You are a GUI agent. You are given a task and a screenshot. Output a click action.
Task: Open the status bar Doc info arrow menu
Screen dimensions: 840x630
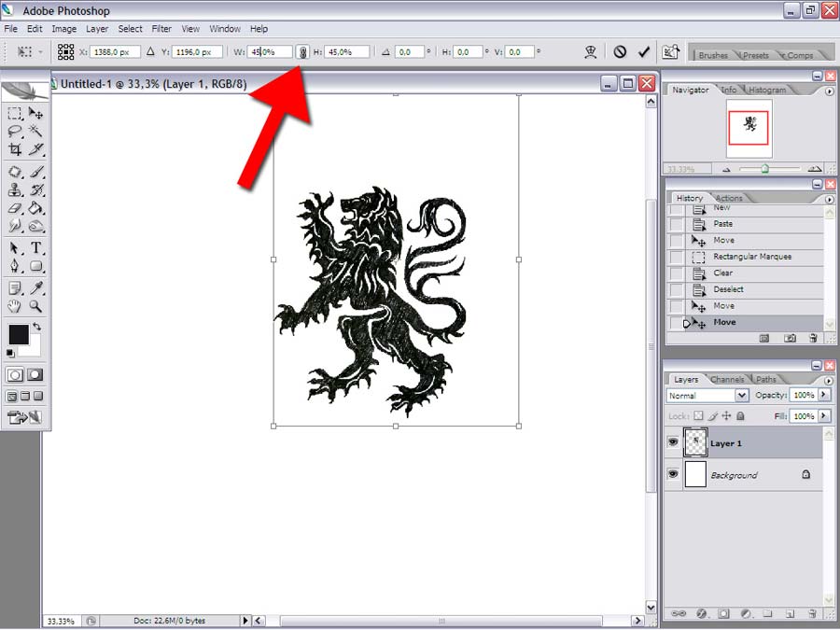pyautogui.click(x=245, y=621)
